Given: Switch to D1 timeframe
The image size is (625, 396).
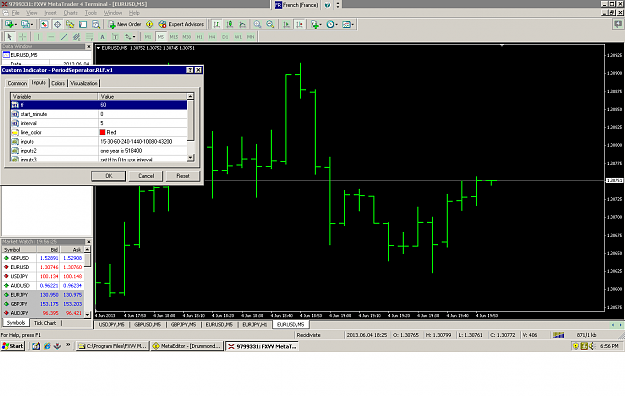Looking at the screenshot, I should coord(225,37).
